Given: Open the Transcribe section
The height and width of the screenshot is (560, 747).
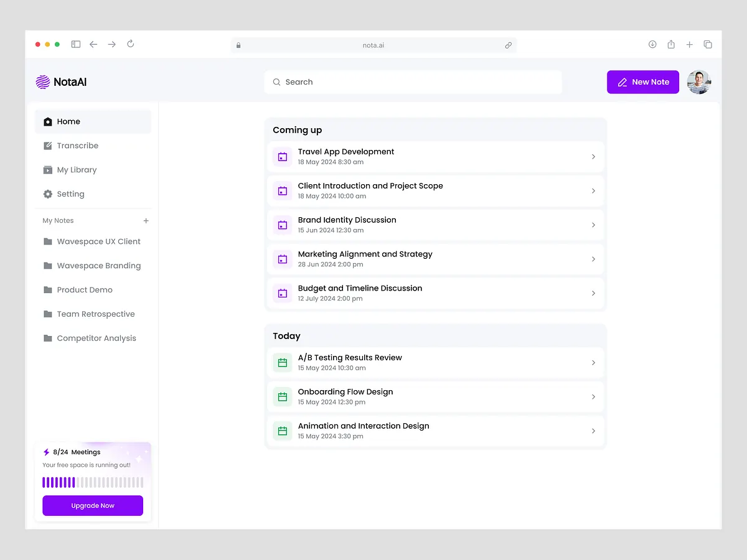Looking at the screenshot, I should point(70,145).
